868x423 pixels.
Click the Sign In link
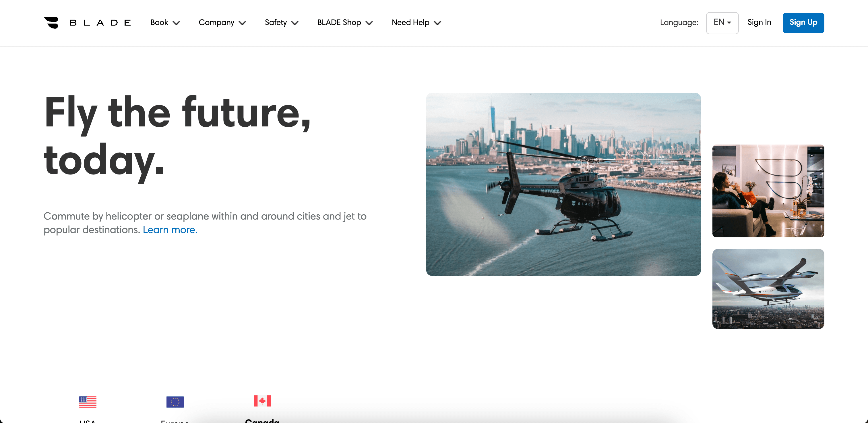(759, 22)
